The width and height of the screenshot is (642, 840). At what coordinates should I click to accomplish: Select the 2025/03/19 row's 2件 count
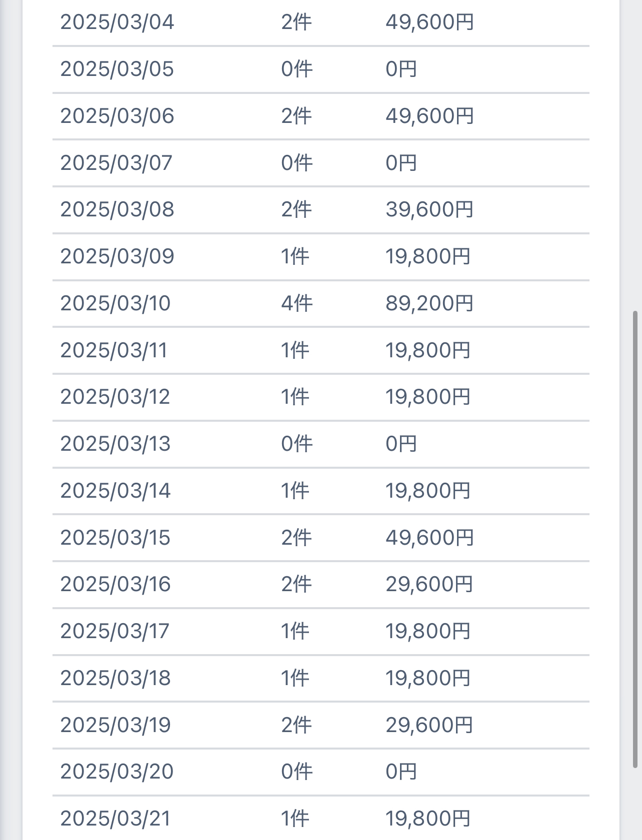296,725
